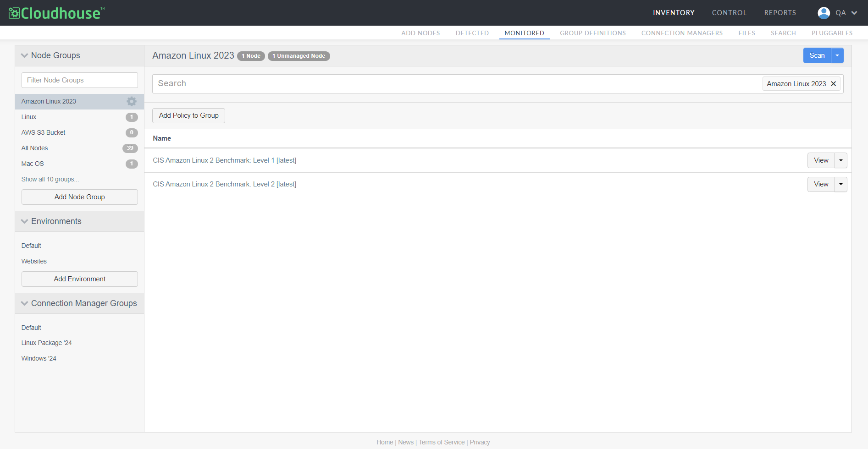
Task: Click the QA user avatar icon
Action: 824,13
